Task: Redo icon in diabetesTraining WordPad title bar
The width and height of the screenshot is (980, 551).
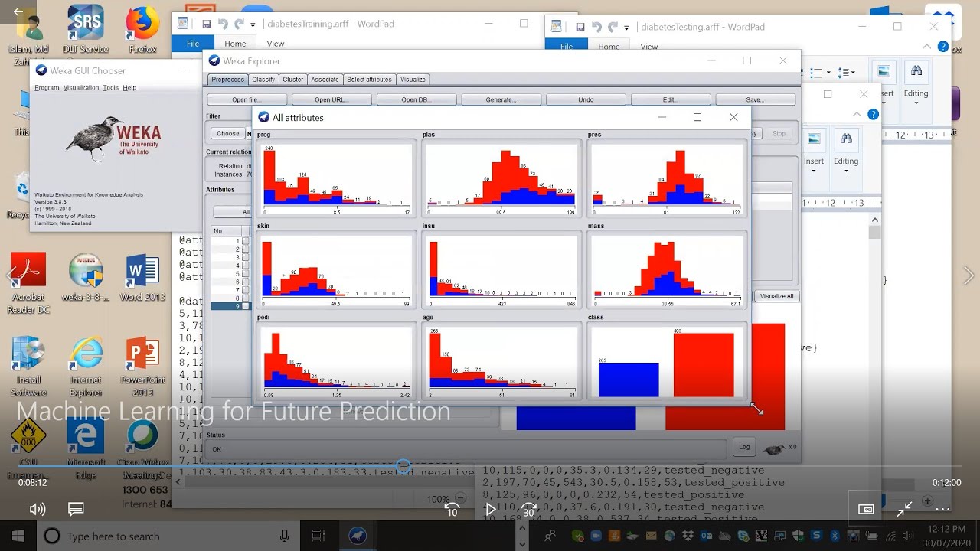Action: coord(239,24)
